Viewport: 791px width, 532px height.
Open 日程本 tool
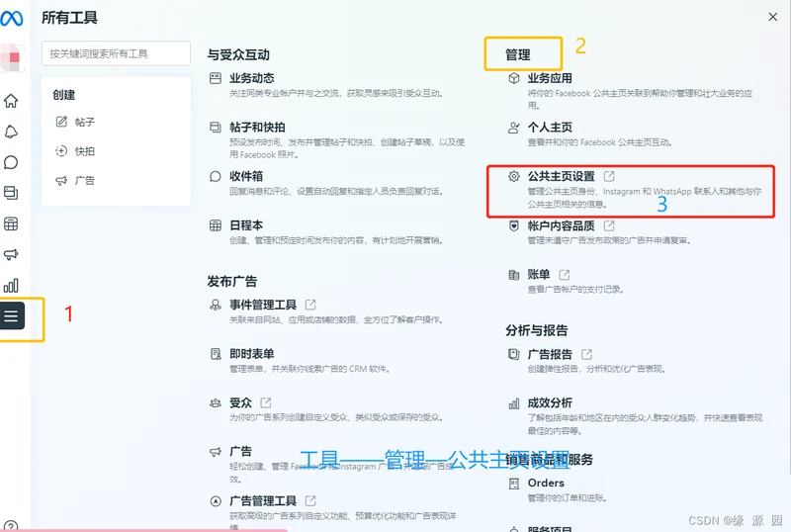[x=246, y=225]
